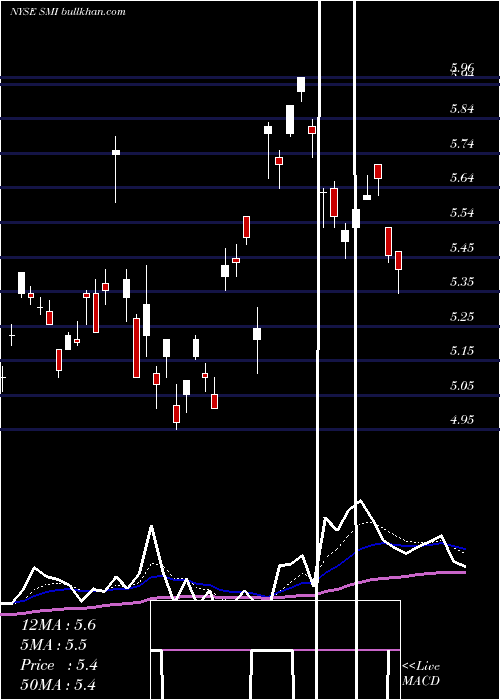The image size is (500, 700).
Task: Click the '<<Live MACD' label
Action: point(421,674)
